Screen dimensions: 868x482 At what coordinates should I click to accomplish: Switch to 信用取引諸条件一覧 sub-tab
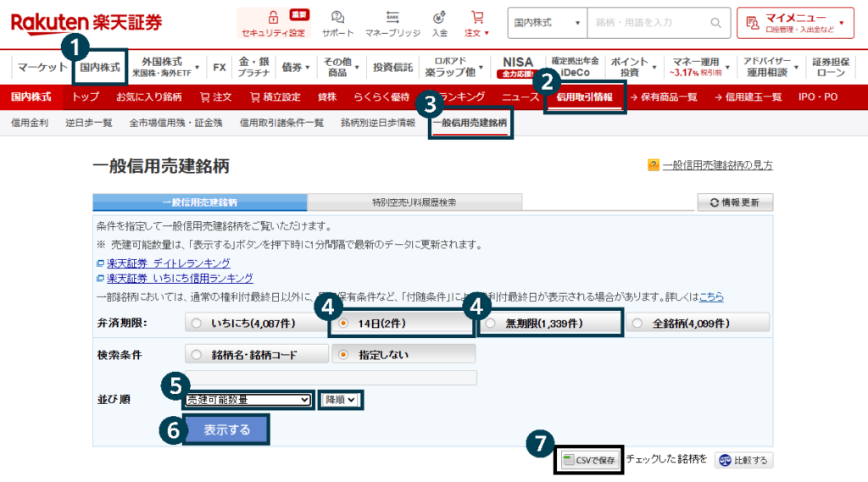281,123
